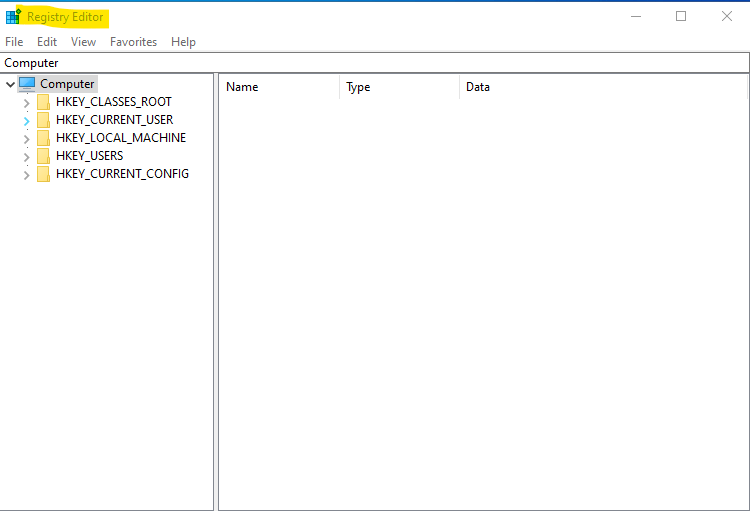This screenshot has width=750, height=511.
Task: Click the Data column header
Action: (x=600, y=87)
